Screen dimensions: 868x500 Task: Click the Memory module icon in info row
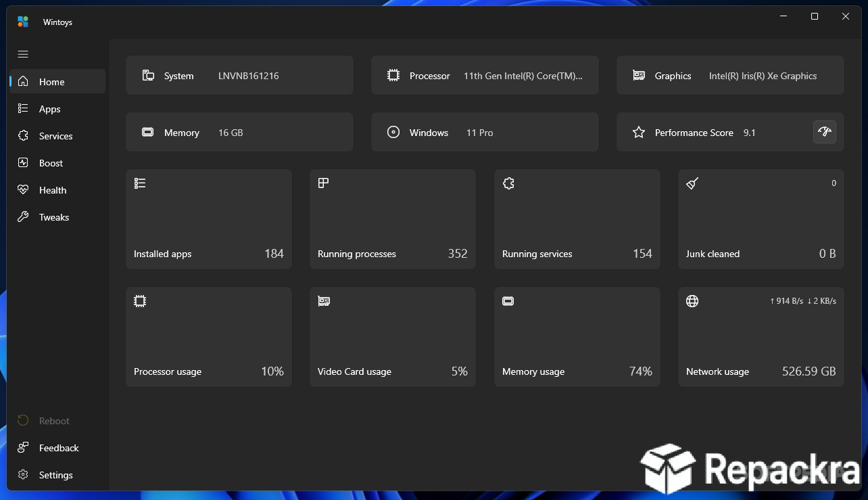(148, 132)
